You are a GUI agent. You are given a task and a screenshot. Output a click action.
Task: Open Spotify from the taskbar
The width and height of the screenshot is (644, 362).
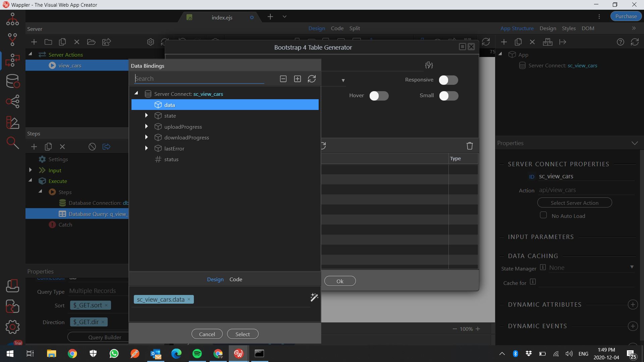[x=197, y=354]
